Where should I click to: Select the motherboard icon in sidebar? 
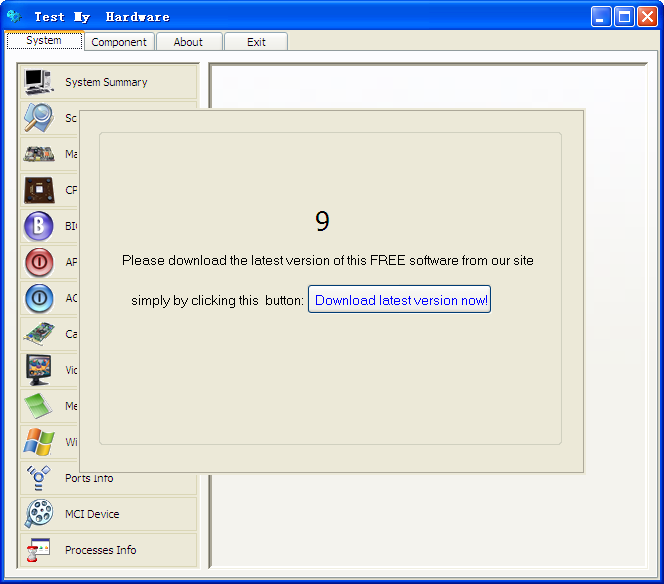(39, 154)
